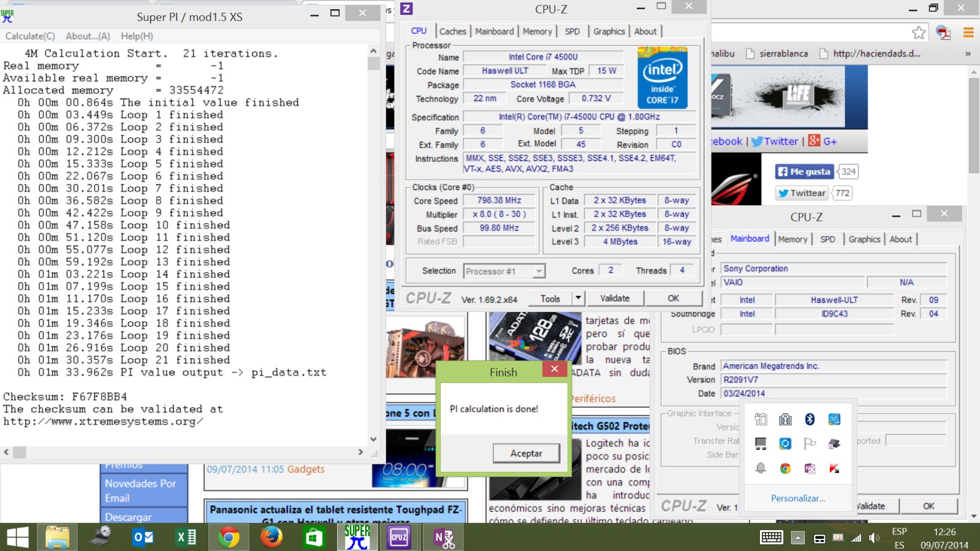Click the Validate button in CPU-Z

(615, 298)
